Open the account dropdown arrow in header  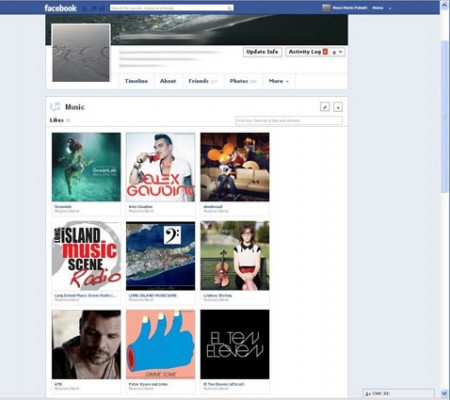point(390,8)
